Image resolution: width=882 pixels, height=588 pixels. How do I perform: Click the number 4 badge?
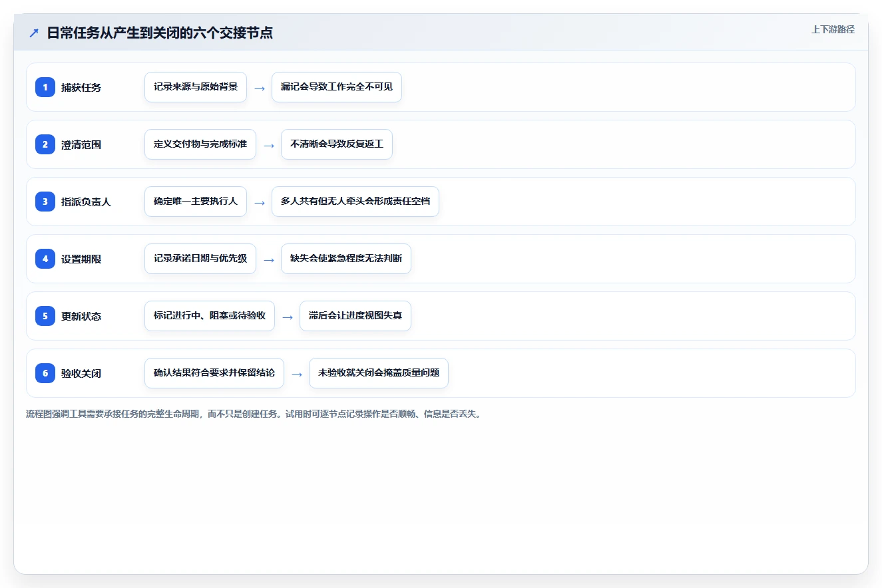coord(45,259)
